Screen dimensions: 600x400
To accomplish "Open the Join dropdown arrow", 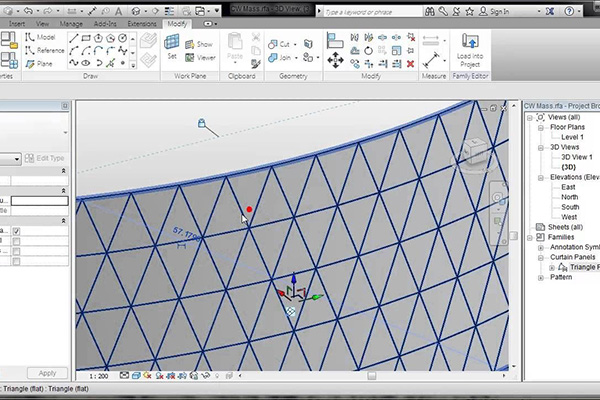I will click(x=296, y=58).
